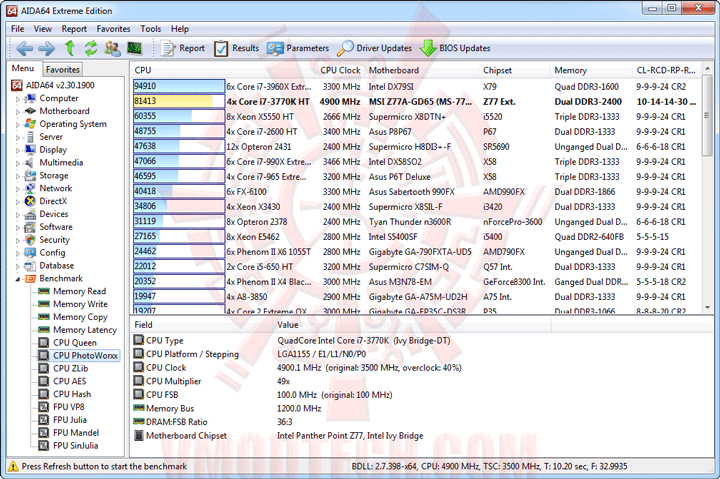Go back with the blue left arrow

25,48
